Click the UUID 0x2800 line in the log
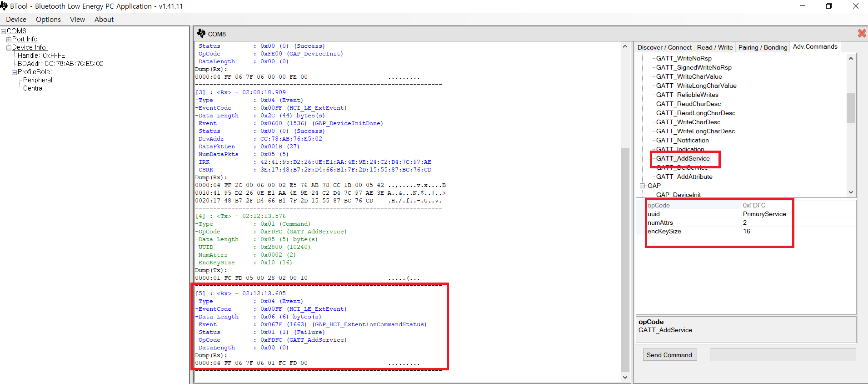Image resolution: width=868 pixels, height=384 pixels. (254, 247)
